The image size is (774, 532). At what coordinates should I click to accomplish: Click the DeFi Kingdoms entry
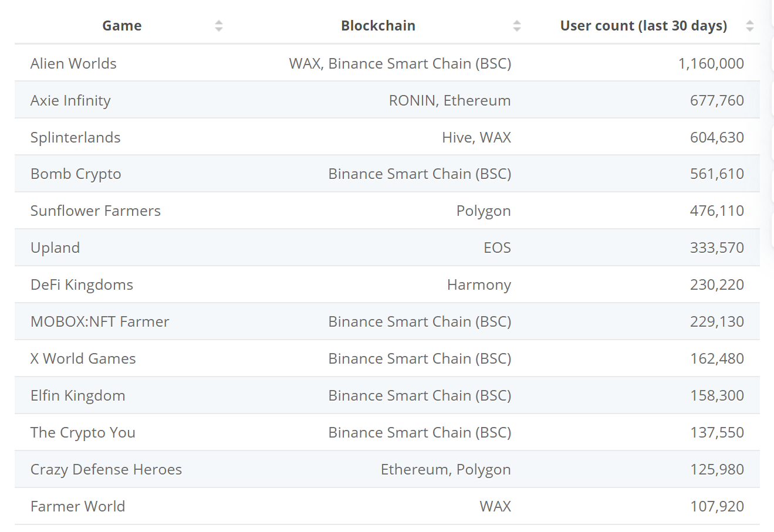(82, 284)
